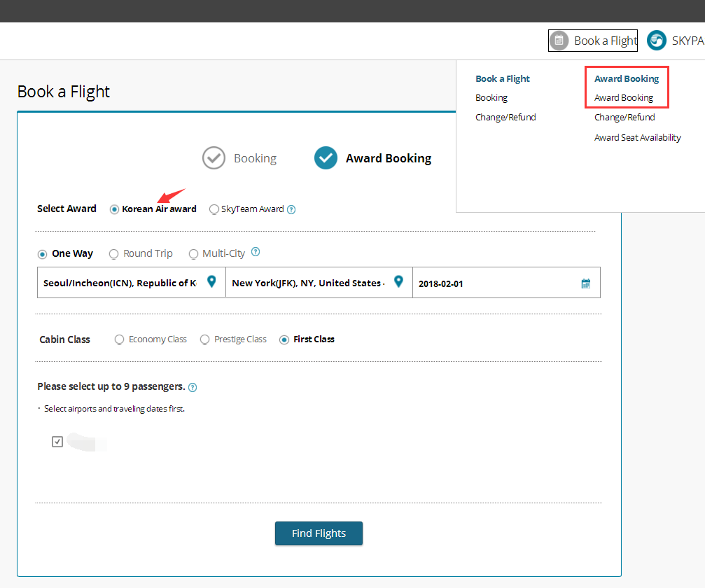
Task: Click the large 'Book a Flight' page heading
Action: (x=64, y=92)
